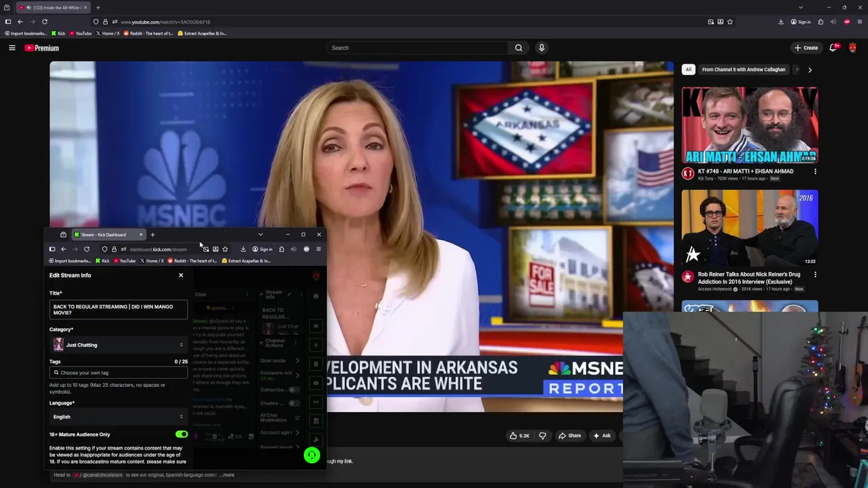List all tabs in the main browser window
The height and width of the screenshot is (488, 868).
[x=801, y=7]
